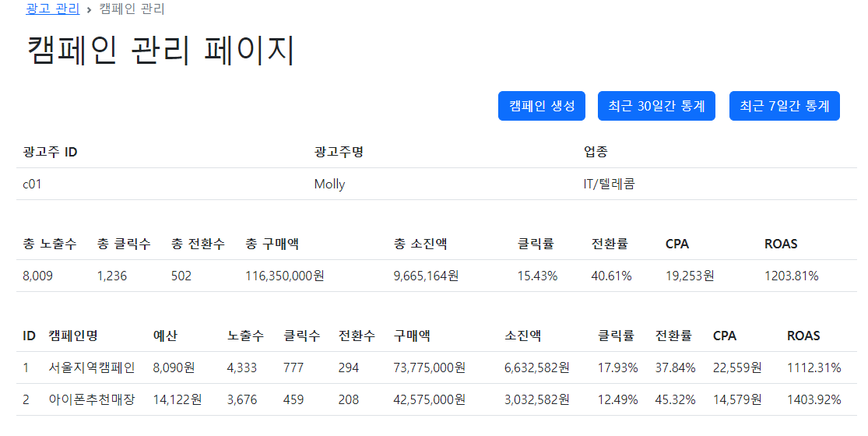The width and height of the screenshot is (868, 436).
Task: Click total impressions value 8,009
Action: click(x=37, y=276)
